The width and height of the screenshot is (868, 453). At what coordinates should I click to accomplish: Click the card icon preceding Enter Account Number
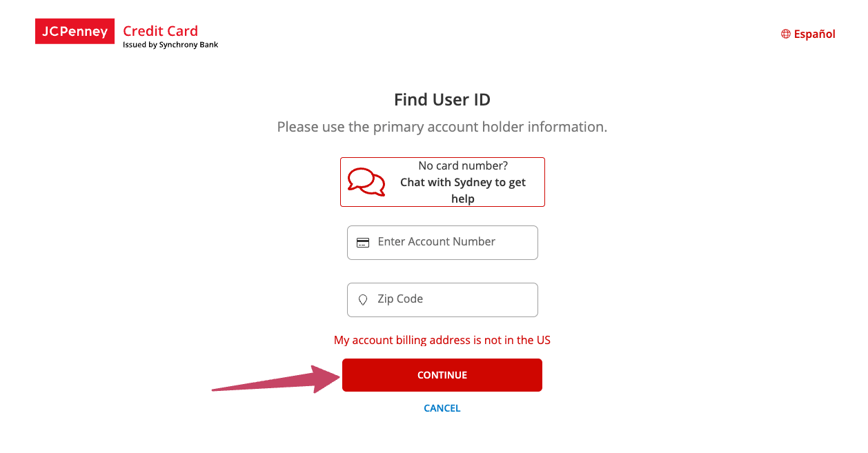(363, 242)
